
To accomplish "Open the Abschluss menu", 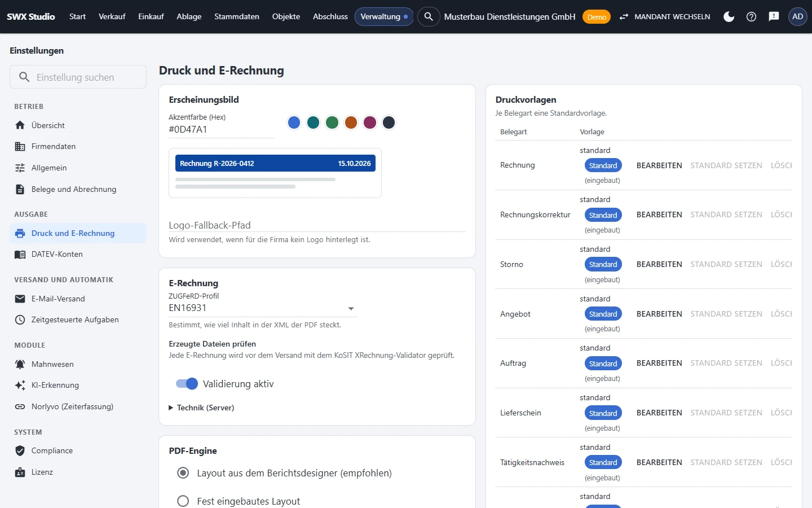I will [330, 16].
